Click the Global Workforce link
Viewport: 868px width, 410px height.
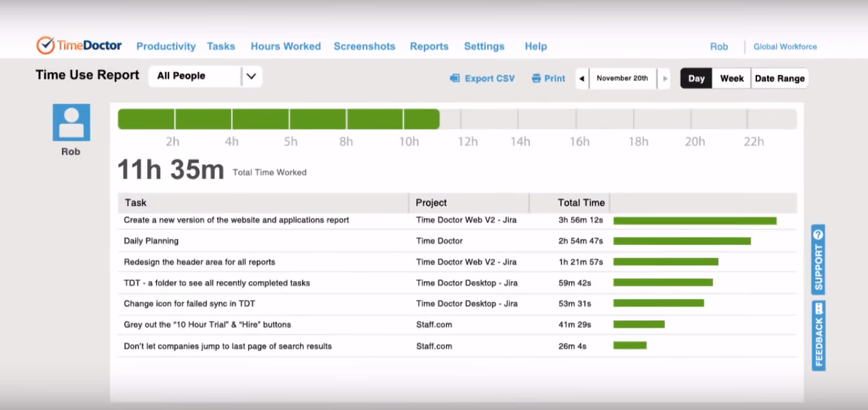click(x=785, y=46)
